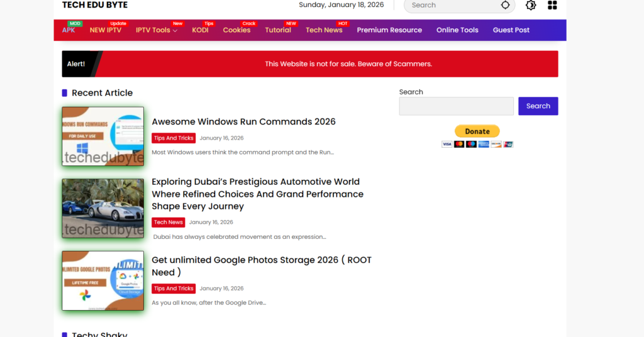The image size is (644, 337).
Task: Click the TECH EDU BYTE site logo
Action: (x=95, y=5)
